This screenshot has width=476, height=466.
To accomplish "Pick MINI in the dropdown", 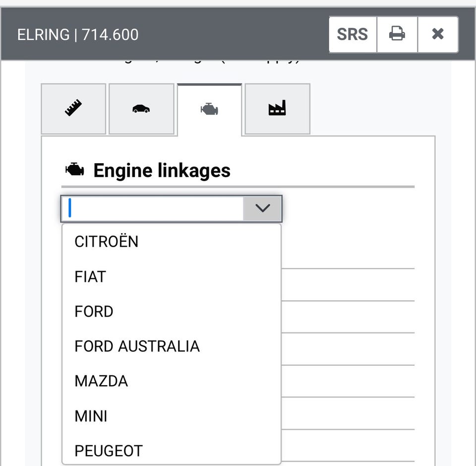I will (x=172, y=416).
